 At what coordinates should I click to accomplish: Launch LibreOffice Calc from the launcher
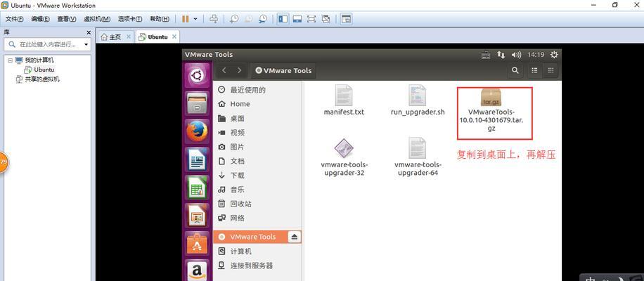click(198, 188)
